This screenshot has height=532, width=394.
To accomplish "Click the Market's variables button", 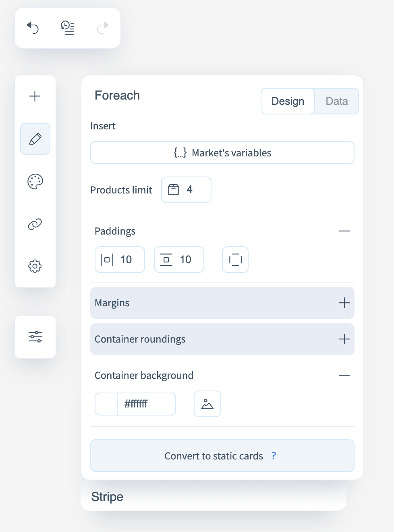I will (x=222, y=153).
